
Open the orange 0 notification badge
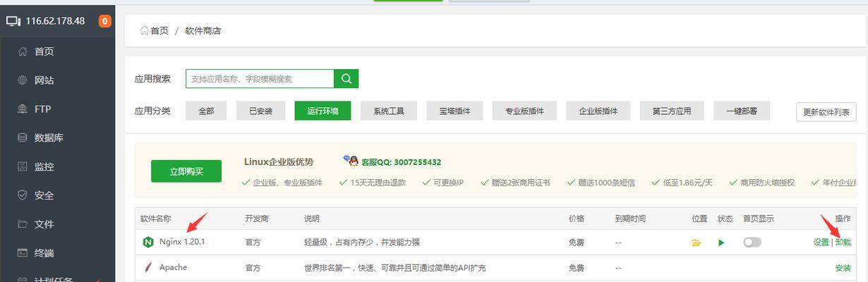[105, 21]
